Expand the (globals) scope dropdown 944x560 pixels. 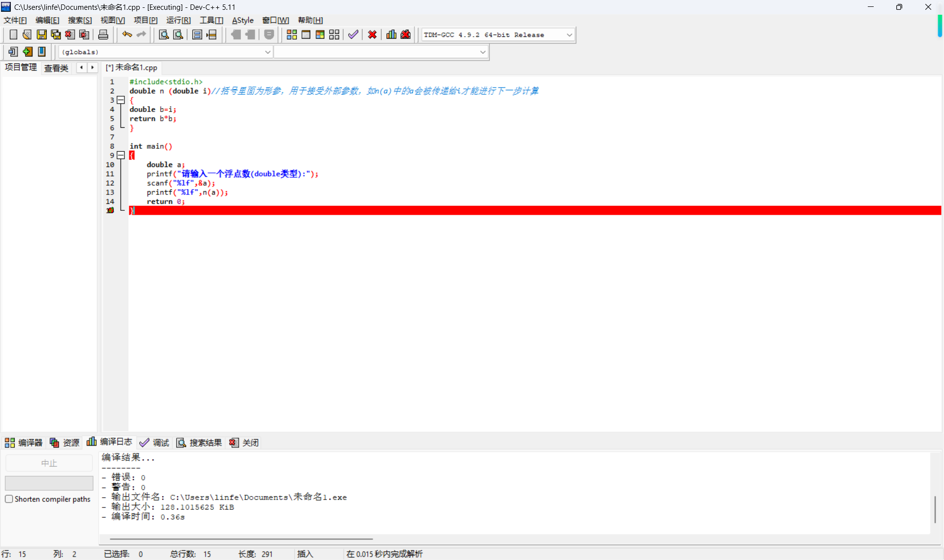[267, 52]
